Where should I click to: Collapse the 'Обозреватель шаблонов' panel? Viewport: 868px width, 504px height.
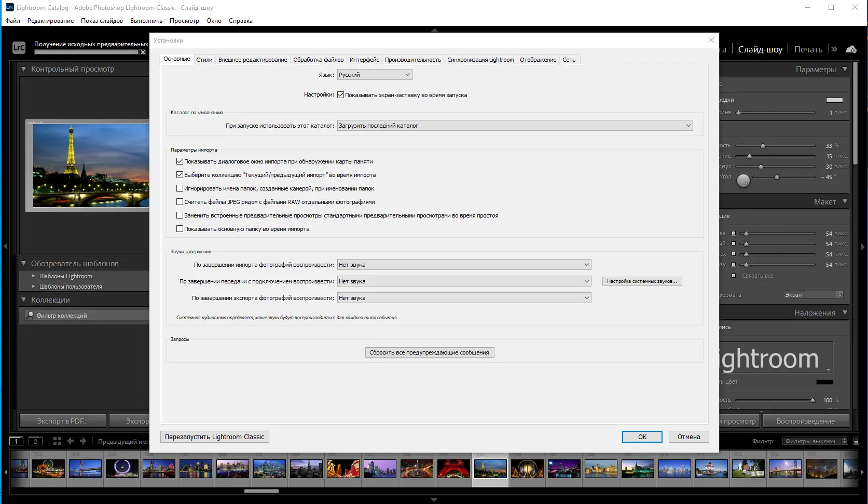click(23, 264)
